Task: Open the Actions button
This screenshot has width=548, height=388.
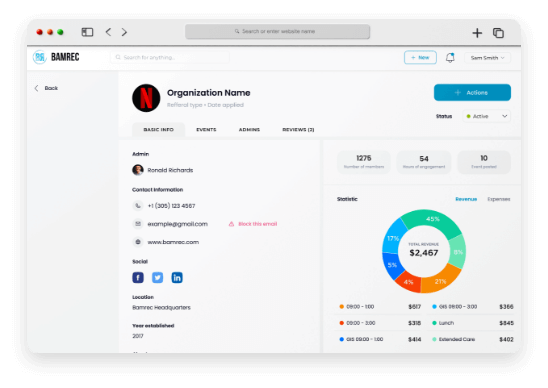Action: click(x=472, y=93)
